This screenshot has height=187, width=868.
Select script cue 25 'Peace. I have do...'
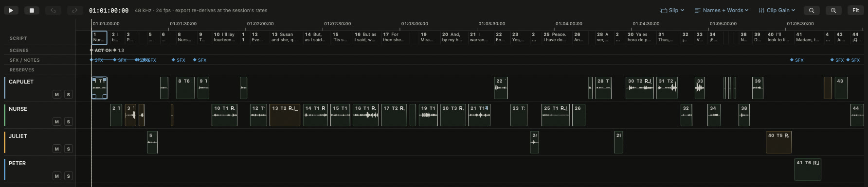point(556,37)
